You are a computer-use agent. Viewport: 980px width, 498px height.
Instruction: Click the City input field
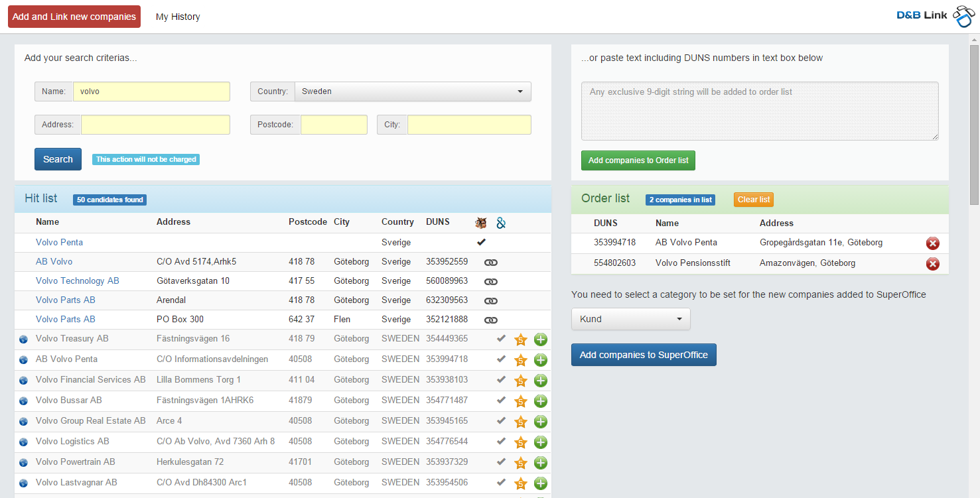[x=469, y=125]
